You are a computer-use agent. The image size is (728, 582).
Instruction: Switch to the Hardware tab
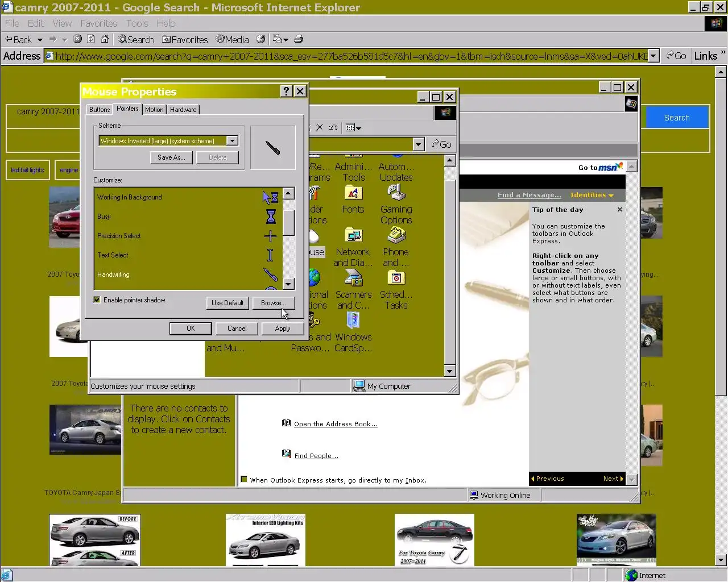pos(183,109)
